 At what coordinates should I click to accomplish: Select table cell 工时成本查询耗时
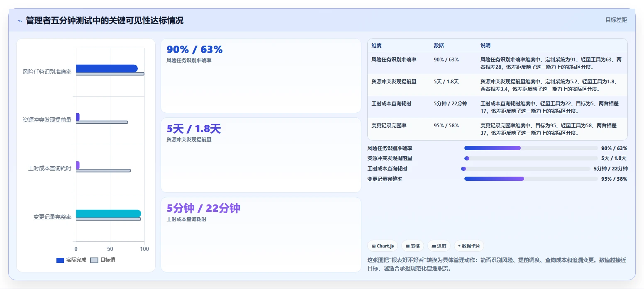(391, 104)
